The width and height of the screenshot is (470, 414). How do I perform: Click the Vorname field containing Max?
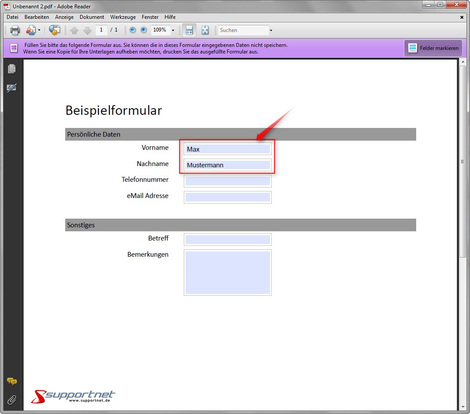(x=228, y=149)
